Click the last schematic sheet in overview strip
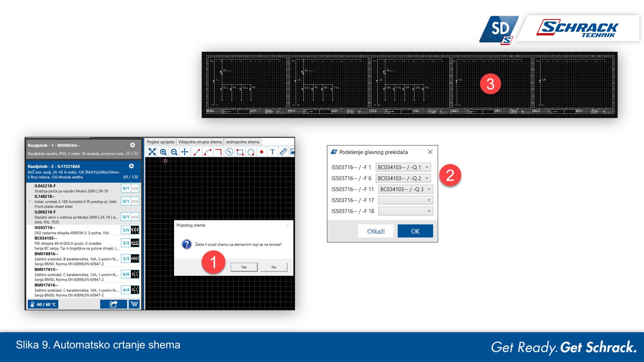 (x=573, y=85)
